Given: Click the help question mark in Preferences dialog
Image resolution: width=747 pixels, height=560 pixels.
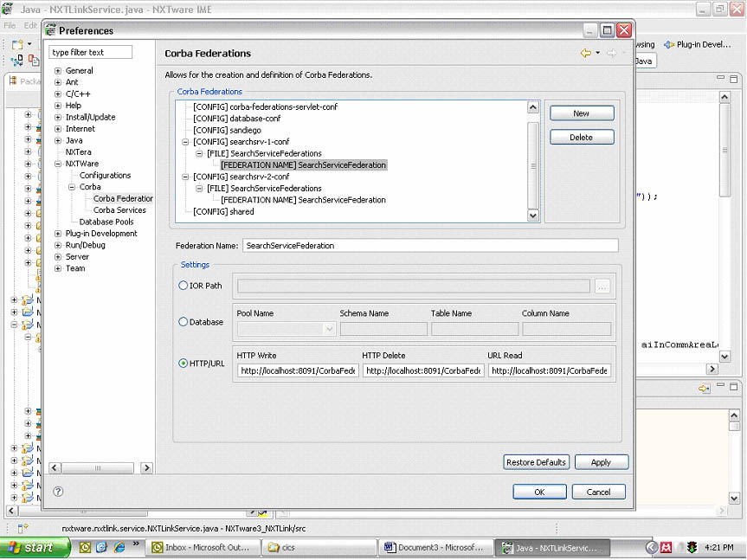Looking at the screenshot, I should click(57, 491).
